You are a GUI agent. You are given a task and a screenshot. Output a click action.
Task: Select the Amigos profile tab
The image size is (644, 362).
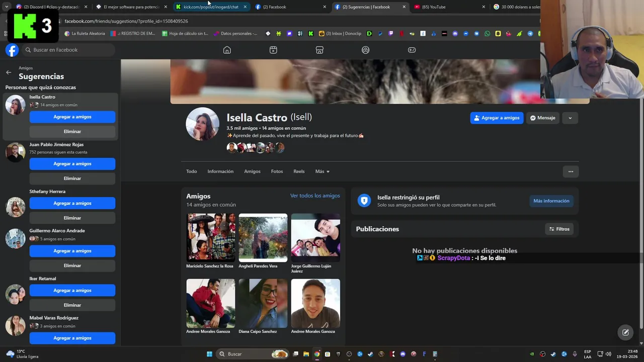coord(252,171)
